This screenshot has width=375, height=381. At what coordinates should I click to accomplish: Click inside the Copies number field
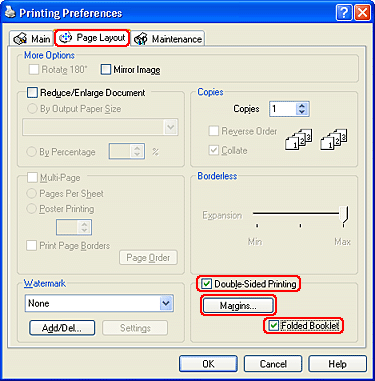tap(283, 109)
